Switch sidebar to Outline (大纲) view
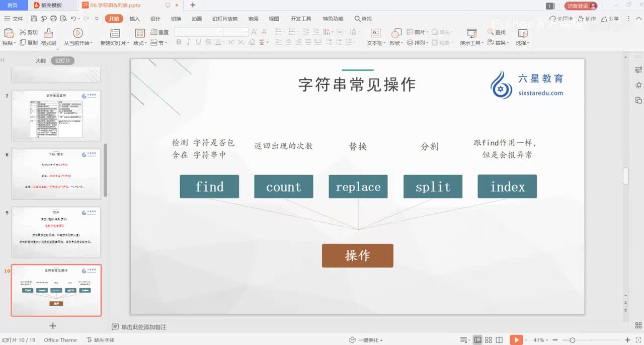Image resolution: width=644 pixels, height=345 pixels. (40, 60)
